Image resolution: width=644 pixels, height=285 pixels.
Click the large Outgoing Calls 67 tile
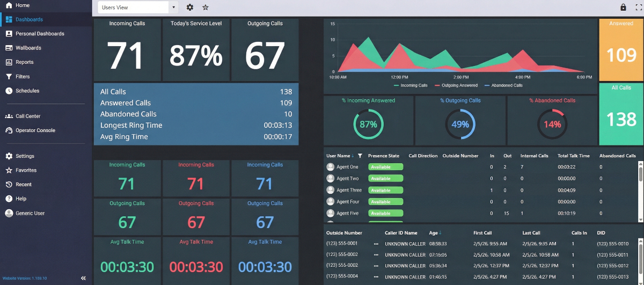tap(265, 50)
